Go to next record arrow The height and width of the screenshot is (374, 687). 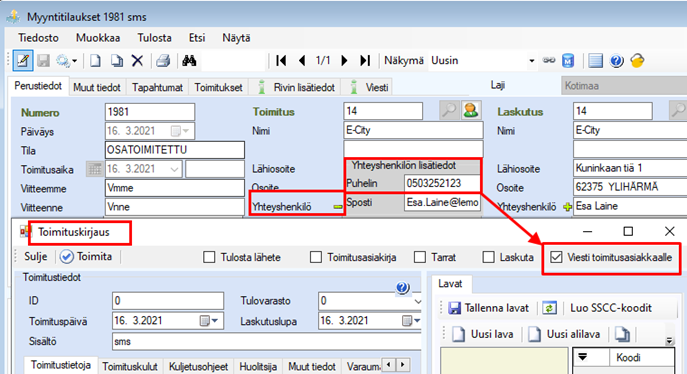point(344,60)
